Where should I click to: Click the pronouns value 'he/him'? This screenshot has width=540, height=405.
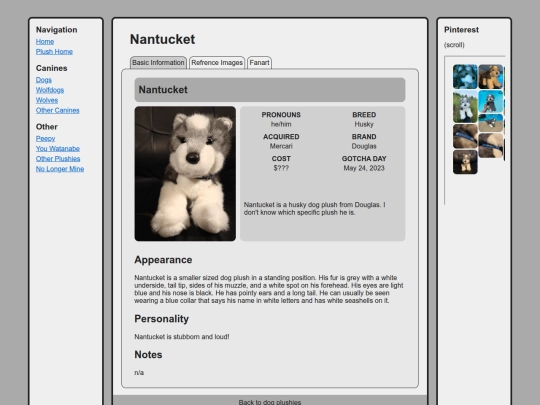[281, 124]
